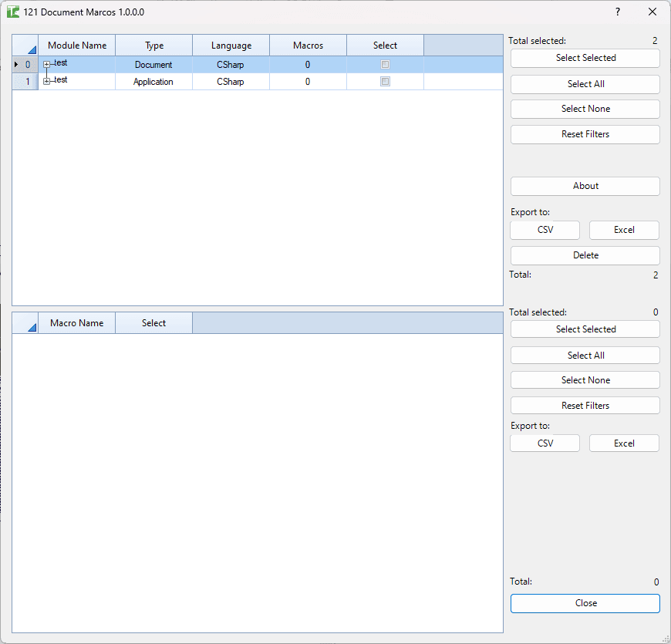Select row header 1 in modules grid
Viewport: 671px width, 644px height.
coord(25,82)
